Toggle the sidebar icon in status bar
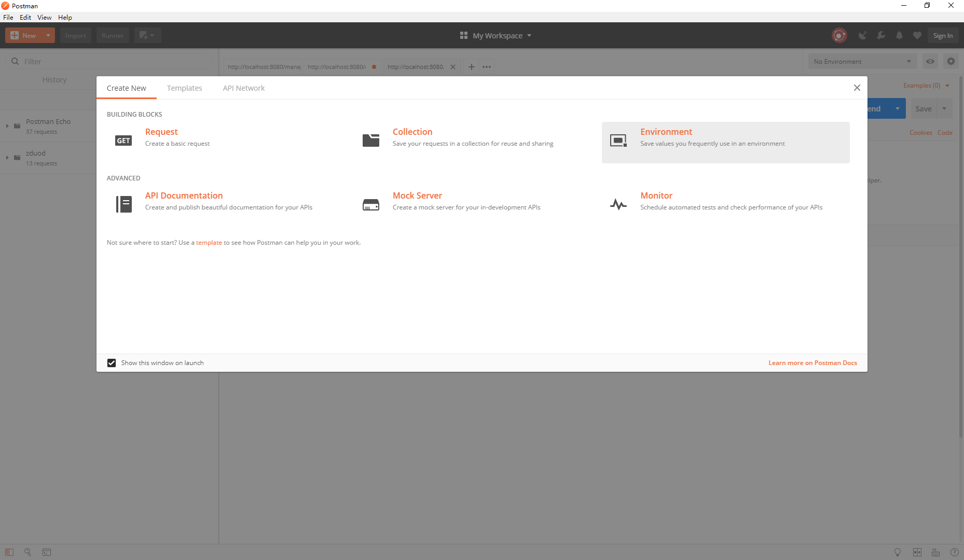964x560 pixels. coord(9,552)
